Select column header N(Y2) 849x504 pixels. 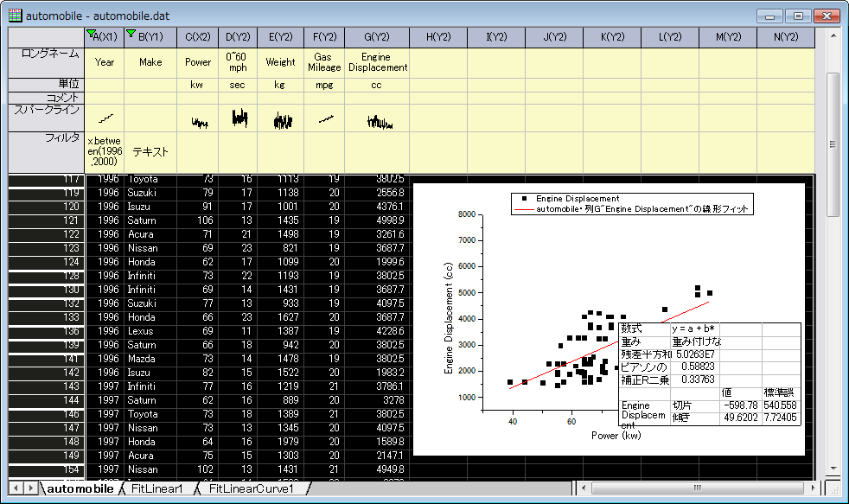(x=786, y=37)
